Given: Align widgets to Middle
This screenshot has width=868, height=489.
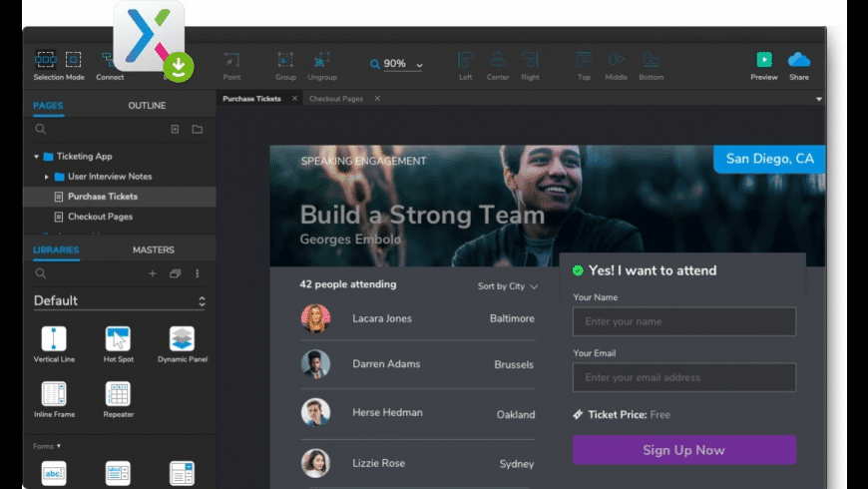Looking at the screenshot, I should [x=617, y=66].
